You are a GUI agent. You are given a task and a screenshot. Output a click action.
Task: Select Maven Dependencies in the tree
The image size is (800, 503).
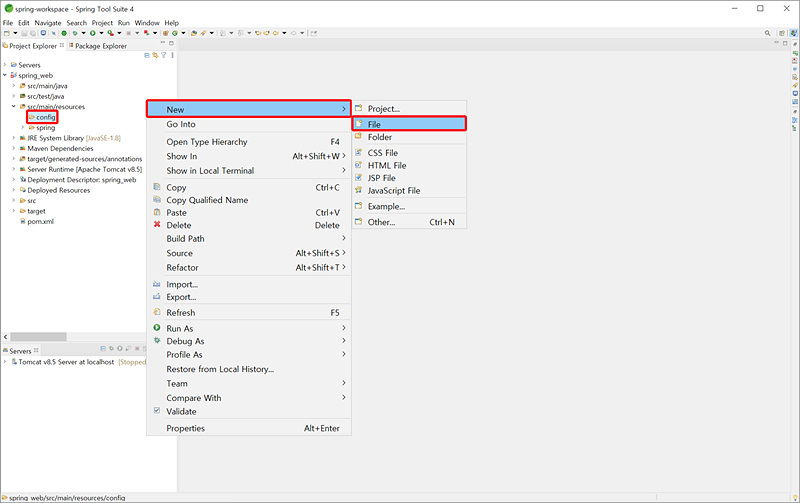click(x=56, y=148)
